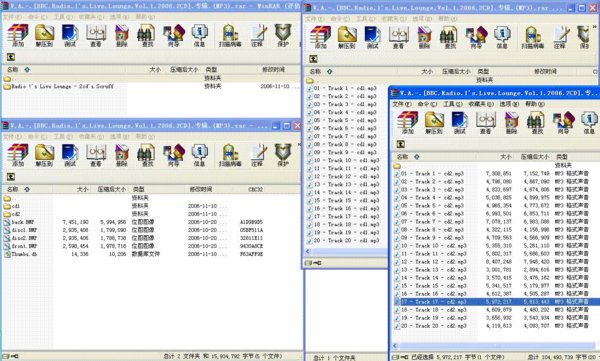The image size is (600, 361).
Task: Click 向导 (Wizard) in window showing the Scruff folder
Action: (173, 35)
